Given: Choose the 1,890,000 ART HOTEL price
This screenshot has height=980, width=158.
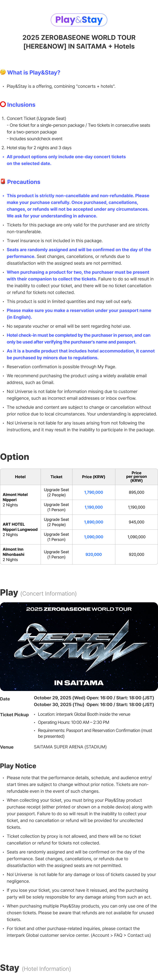Looking at the screenshot, I should coord(93,522).
